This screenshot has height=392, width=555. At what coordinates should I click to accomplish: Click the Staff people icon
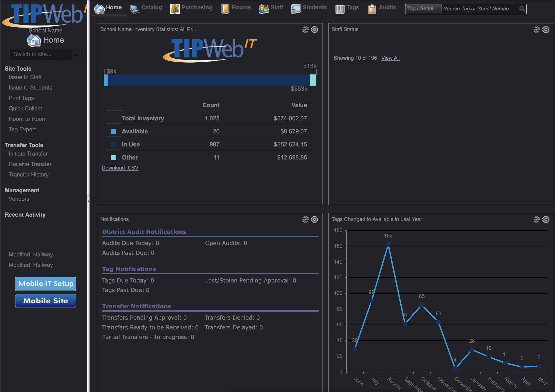263,9
